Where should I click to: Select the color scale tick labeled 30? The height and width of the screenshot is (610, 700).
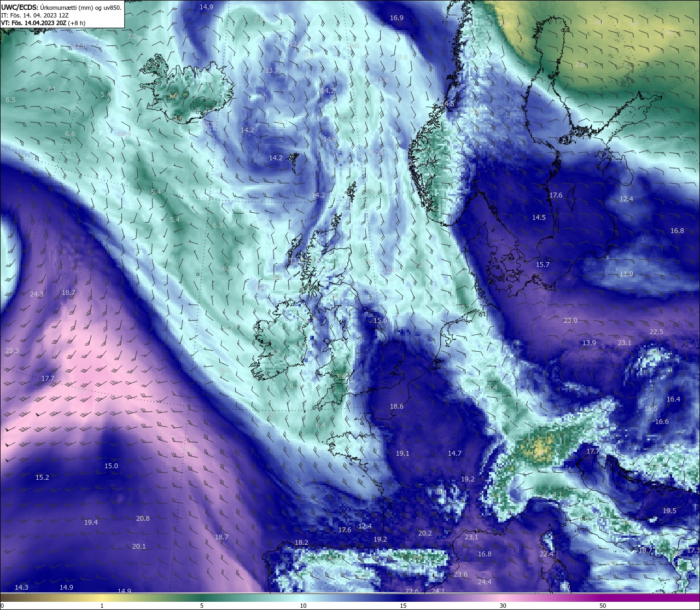[503, 606]
